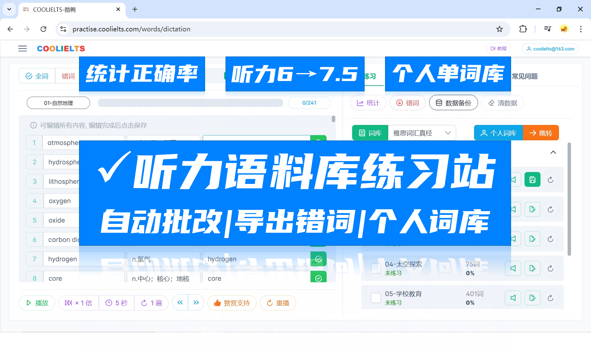Reset 04-太空探索 progress with the refresh icon
Screen dimensions: 591x364
[550, 268]
